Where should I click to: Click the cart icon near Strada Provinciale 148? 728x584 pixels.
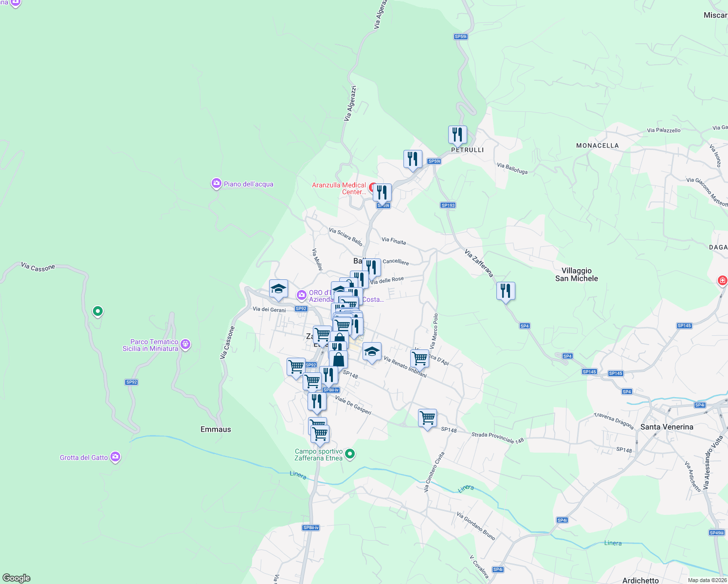[x=427, y=418]
